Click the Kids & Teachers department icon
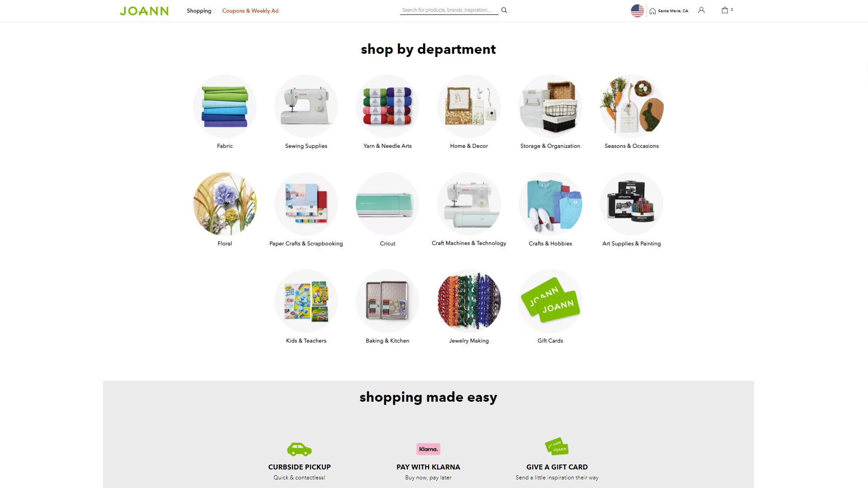 pos(306,300)
